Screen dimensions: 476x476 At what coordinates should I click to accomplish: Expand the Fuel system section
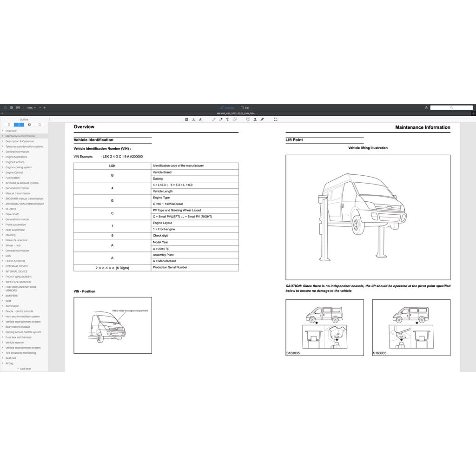[x=2, y=178]
